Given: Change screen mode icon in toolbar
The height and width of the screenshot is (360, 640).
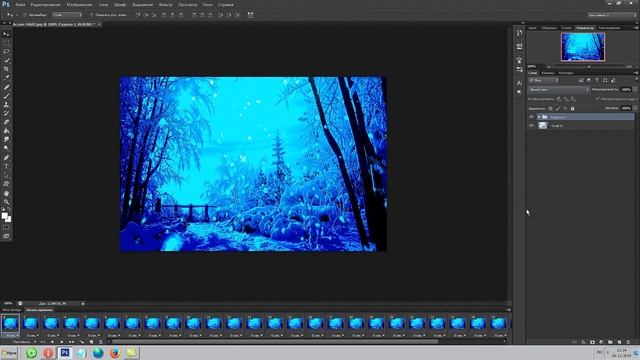Looking at the screenshot, I should pos(6,236).
